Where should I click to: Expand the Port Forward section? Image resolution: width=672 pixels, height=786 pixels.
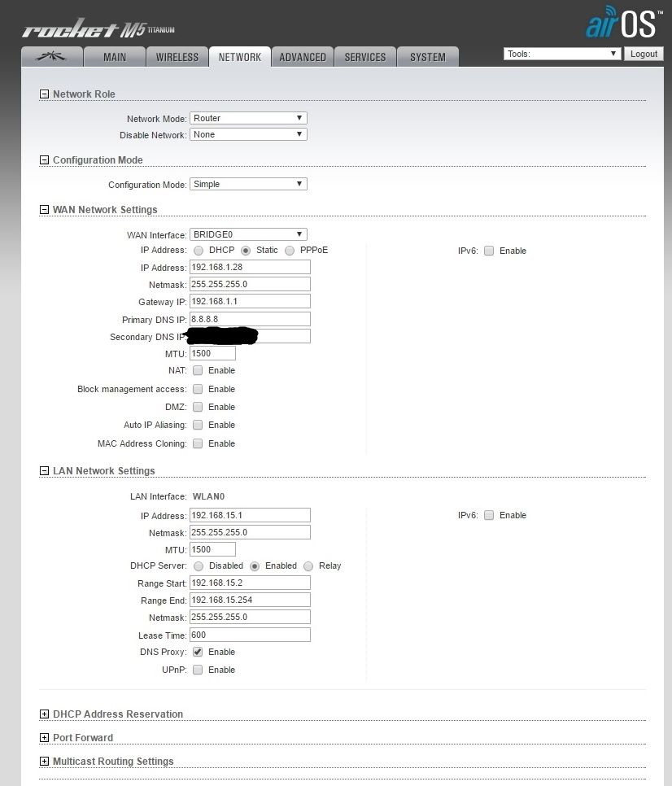pos(44,738)
